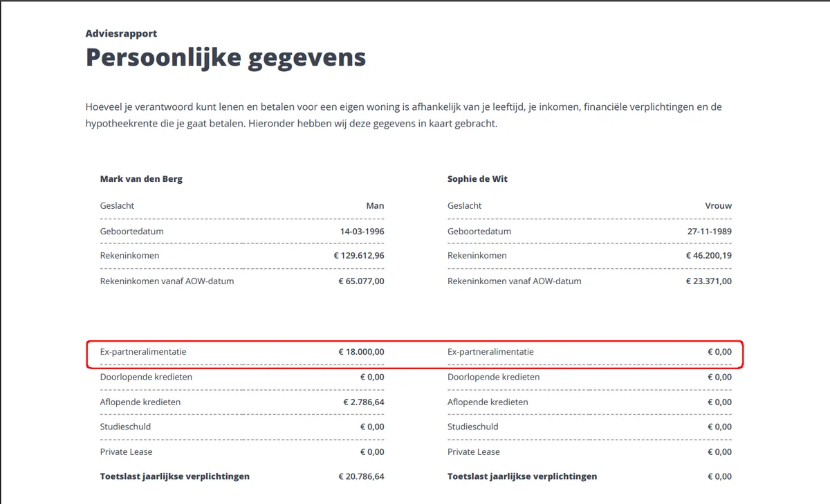Viewport: 830px width, 504px height.
Task: Select the name 'Mark van den Berg'
Action: point(141,179)
